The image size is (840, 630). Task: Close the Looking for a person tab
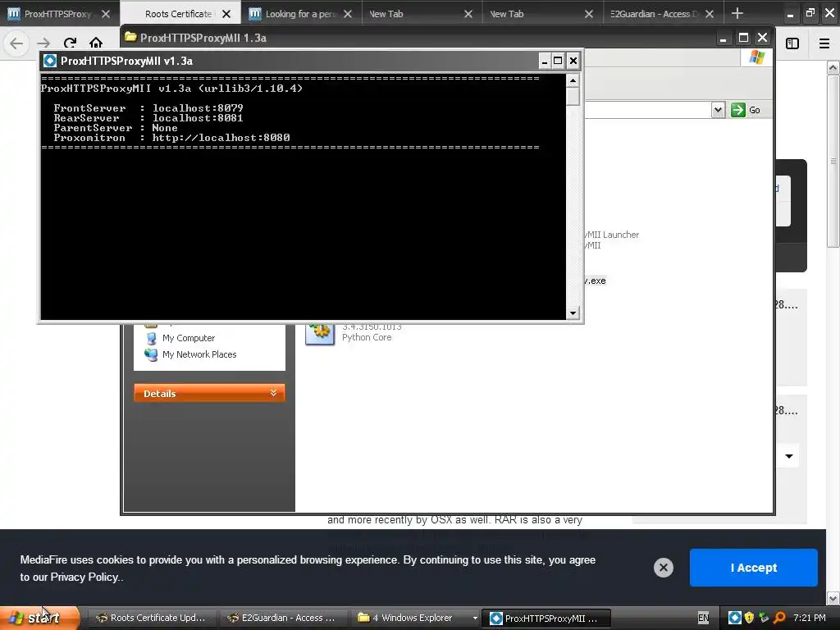point(348,14)
